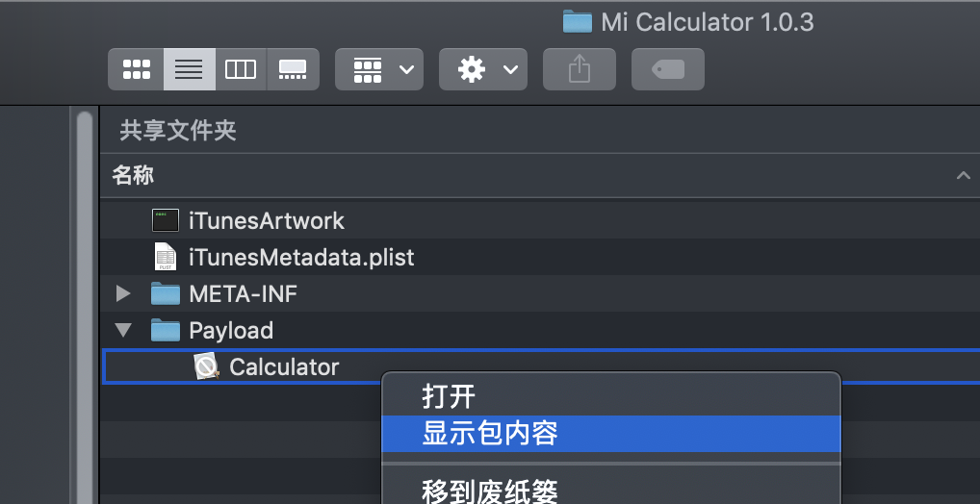Toggle sort order arrow on the name column
Screen dimensions: 980x504
[962, 175]
